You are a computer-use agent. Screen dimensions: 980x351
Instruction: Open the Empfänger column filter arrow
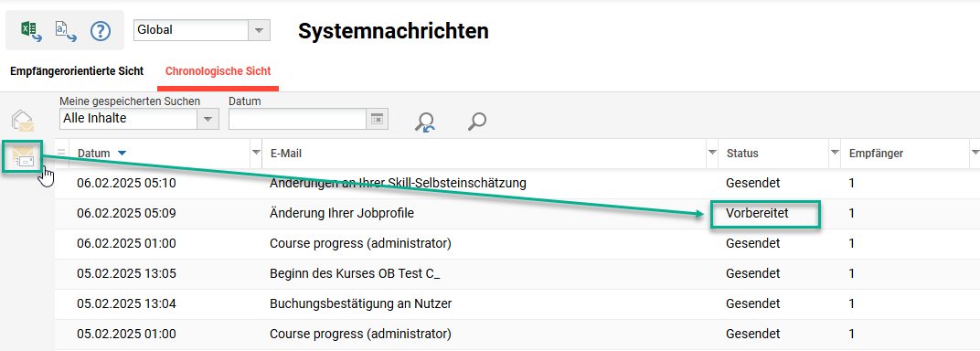[975, 153]
